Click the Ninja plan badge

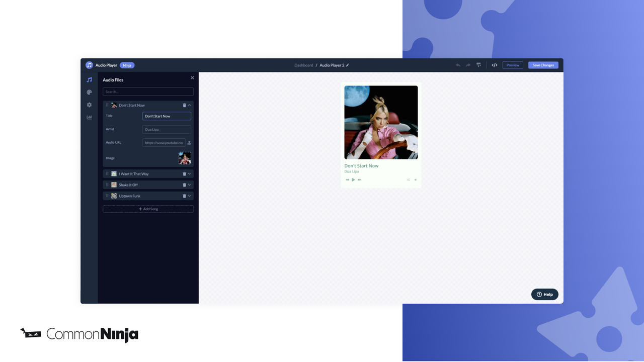tap(127, 65)
